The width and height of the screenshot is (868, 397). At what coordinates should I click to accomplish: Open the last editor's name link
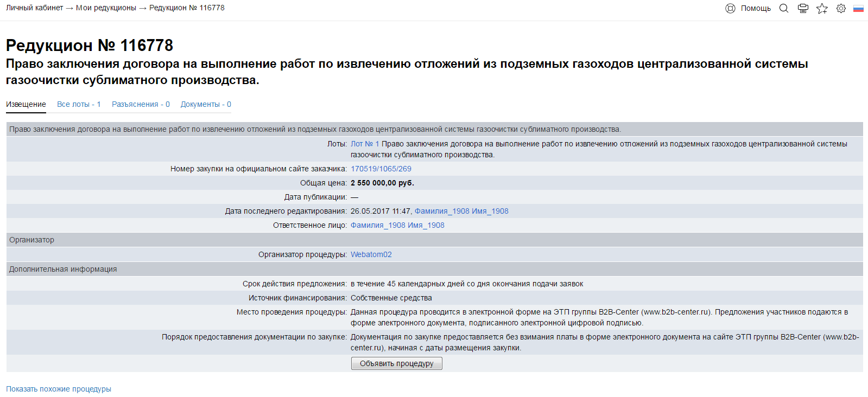pos(461,211)
